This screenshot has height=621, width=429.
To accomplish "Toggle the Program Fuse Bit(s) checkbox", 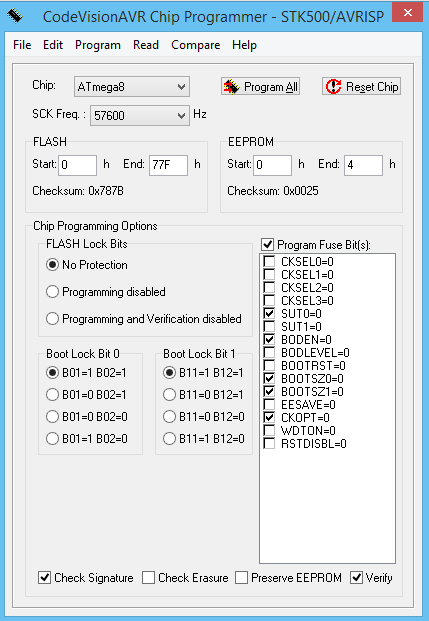I will click(x=267, y=244).
